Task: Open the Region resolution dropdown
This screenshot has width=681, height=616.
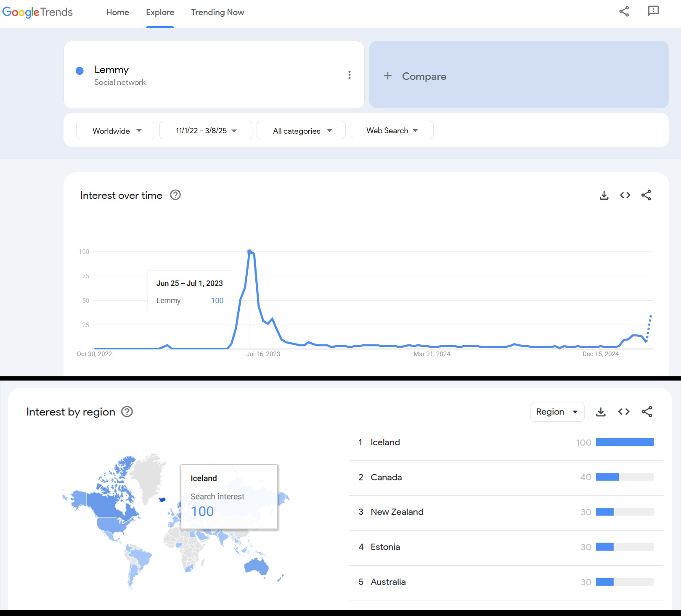Action: point(557,412)
